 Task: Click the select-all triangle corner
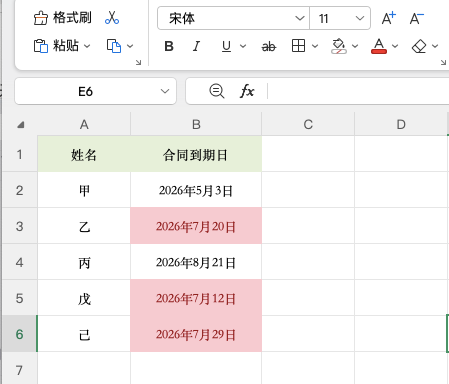[20, 125]
